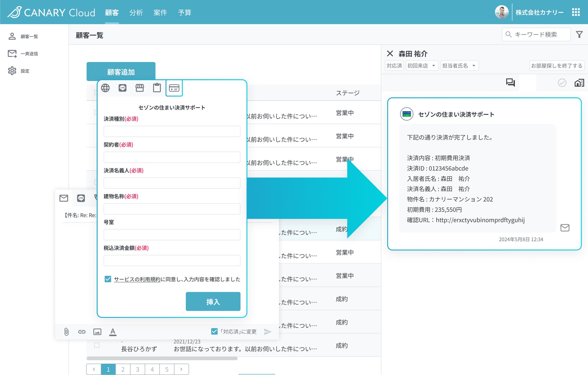Select the LINE icon in the insert popup
The height and width of the screenshot is (375, 588).
(122, 88)
